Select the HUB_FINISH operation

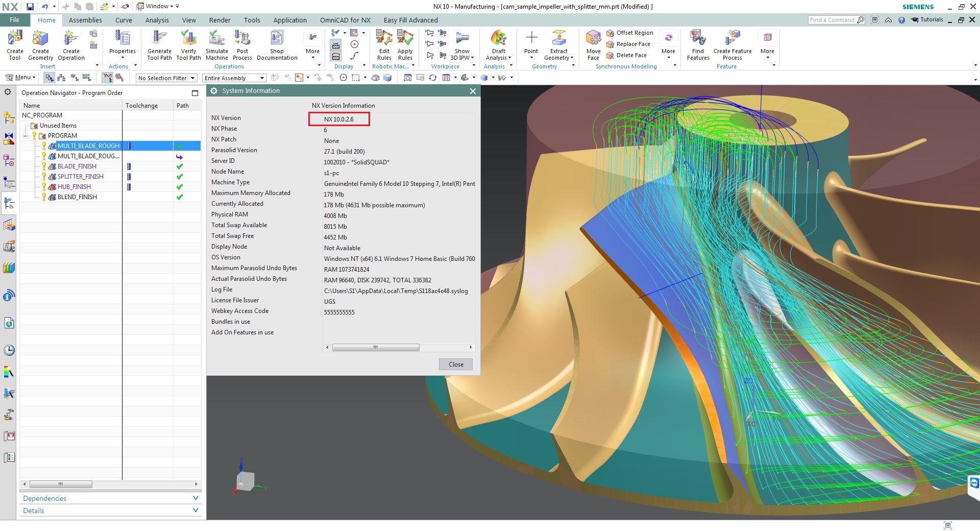(x=74, y=187)
